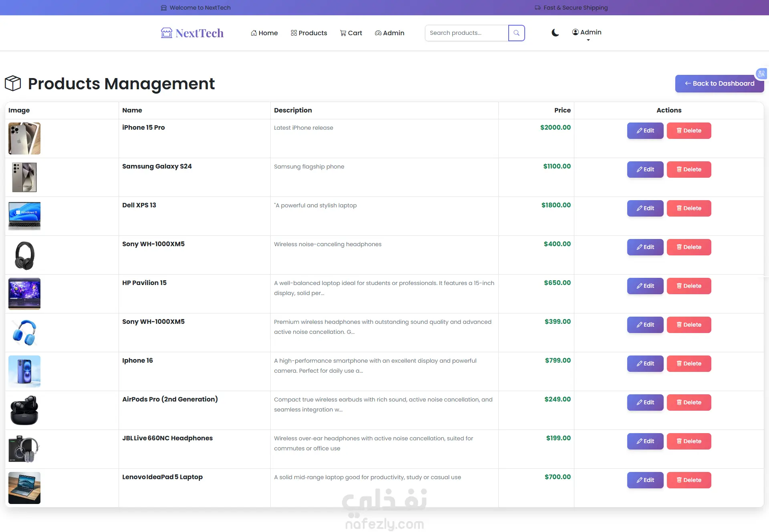Click the AirPods Pro product thumbnail
This screenshot has width=769, height=532.
[24, 410]
